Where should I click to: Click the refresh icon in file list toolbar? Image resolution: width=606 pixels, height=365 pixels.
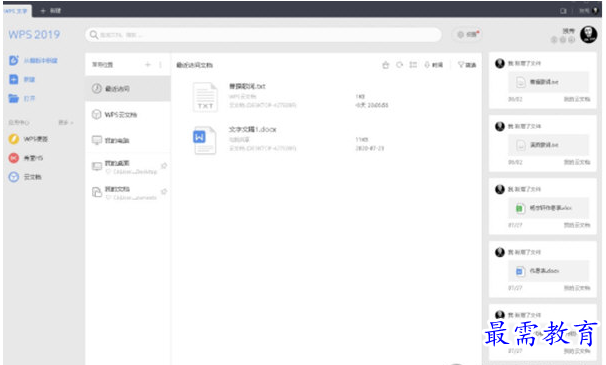point(399,65)
